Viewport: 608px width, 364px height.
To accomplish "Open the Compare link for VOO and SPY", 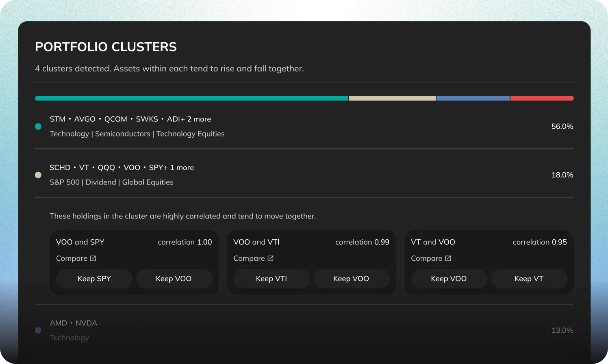I will (x=76, y=258).
